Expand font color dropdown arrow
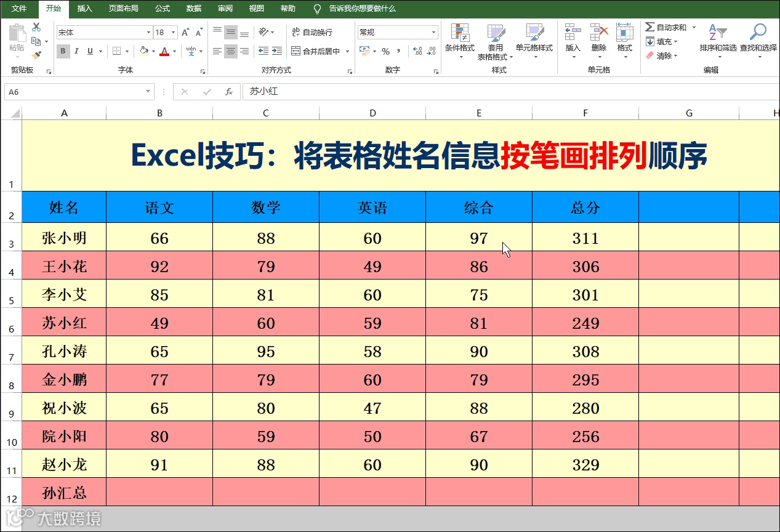Viewport: 780px width, 532px height. point(174,51)
